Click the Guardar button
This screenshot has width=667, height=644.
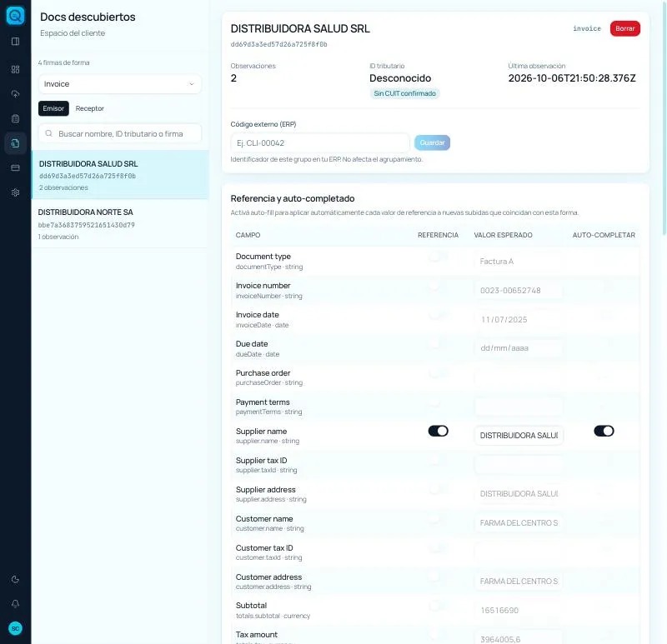(432, 142)
